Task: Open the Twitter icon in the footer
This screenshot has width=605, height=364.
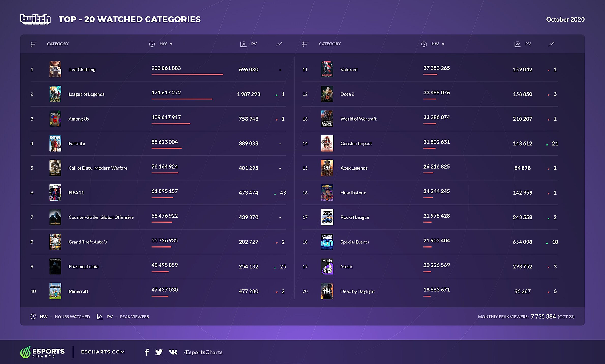Action: pos(159,352)
